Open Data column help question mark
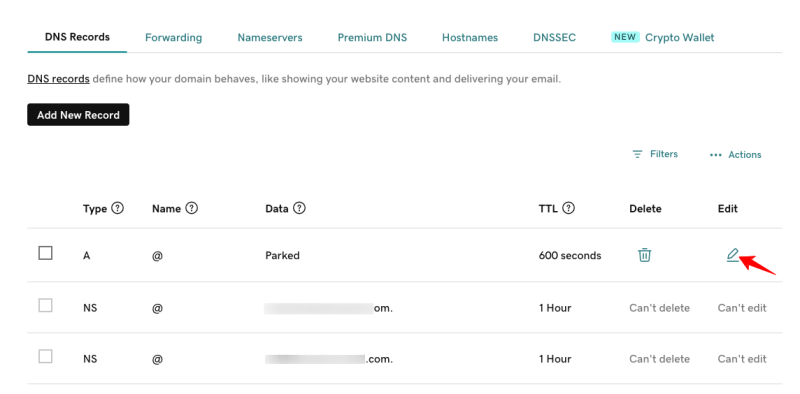 click(x=299, y=208)
